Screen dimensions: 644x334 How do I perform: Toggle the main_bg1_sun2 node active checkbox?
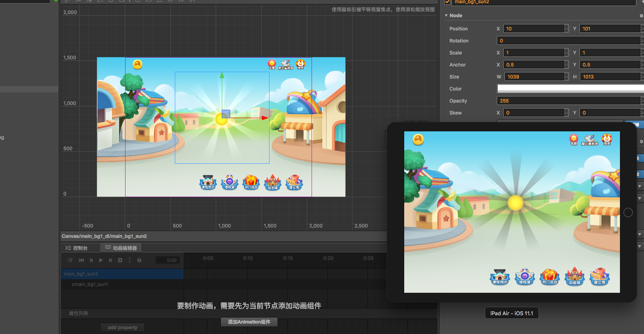point(447,2)
